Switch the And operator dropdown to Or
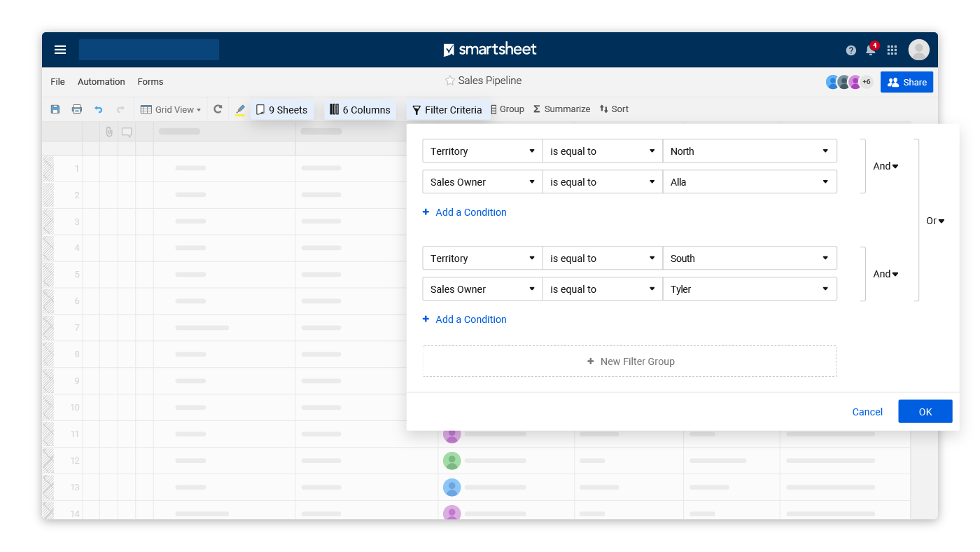Viewport: 980px width, 552px height. click(x=885, y=165)
